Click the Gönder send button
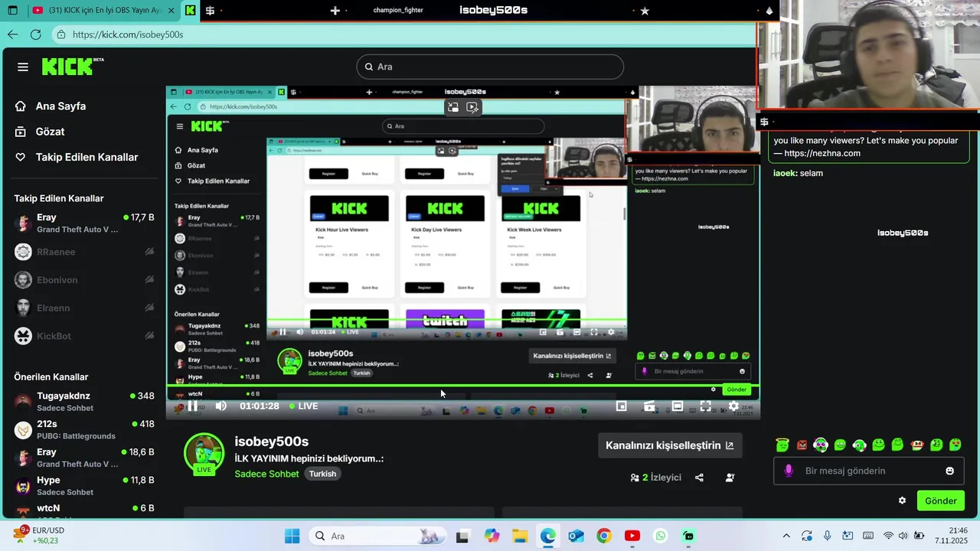The height and width of the screenshot is (551, 980). pos(941,500)
